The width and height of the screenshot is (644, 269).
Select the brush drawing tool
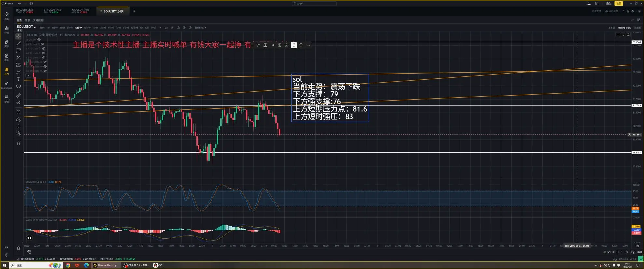[x=19, y=72]
